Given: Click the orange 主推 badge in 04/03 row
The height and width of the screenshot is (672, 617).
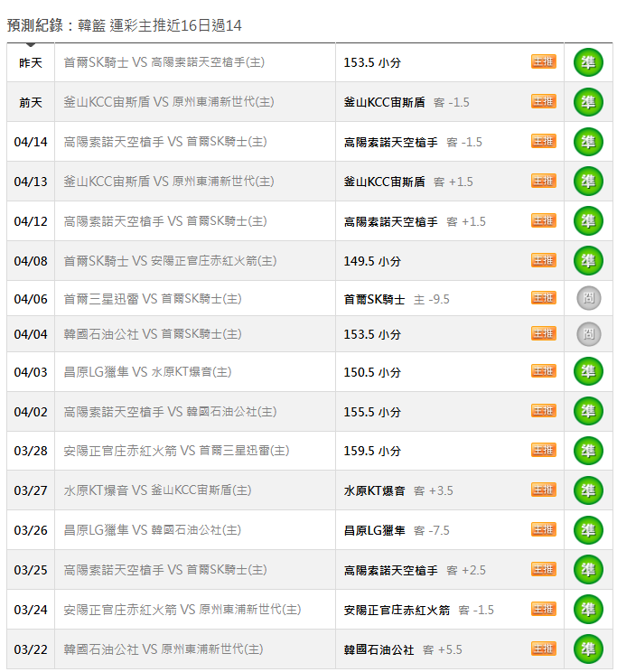Looking at the screenshot, I should (x=543, y=370).
